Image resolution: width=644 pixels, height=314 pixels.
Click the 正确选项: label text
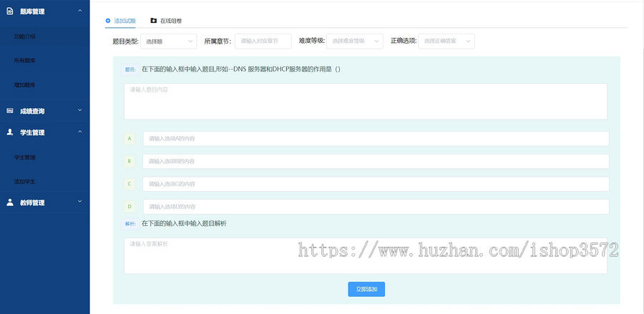point(404,41)
